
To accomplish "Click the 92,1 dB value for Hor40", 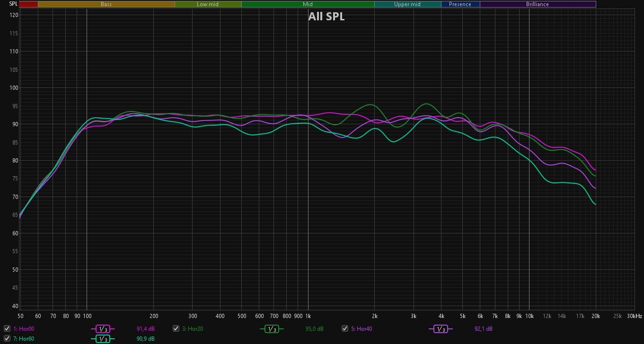I will click(x=484, y=329).
